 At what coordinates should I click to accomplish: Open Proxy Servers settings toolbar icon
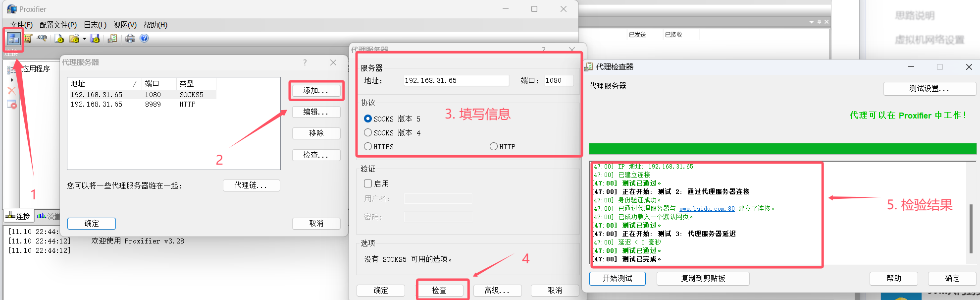(13, 39)
